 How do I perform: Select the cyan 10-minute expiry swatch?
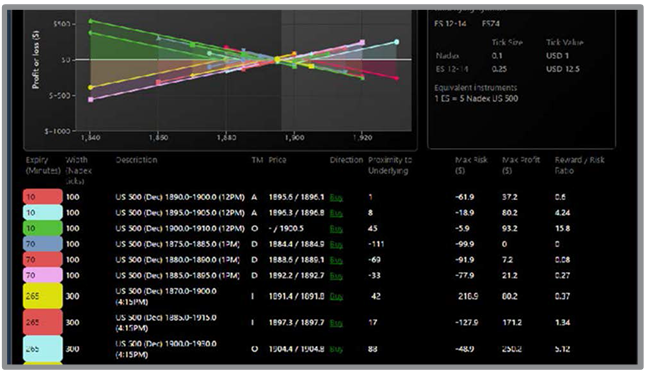pyautogui.click(x=43, y=212)
